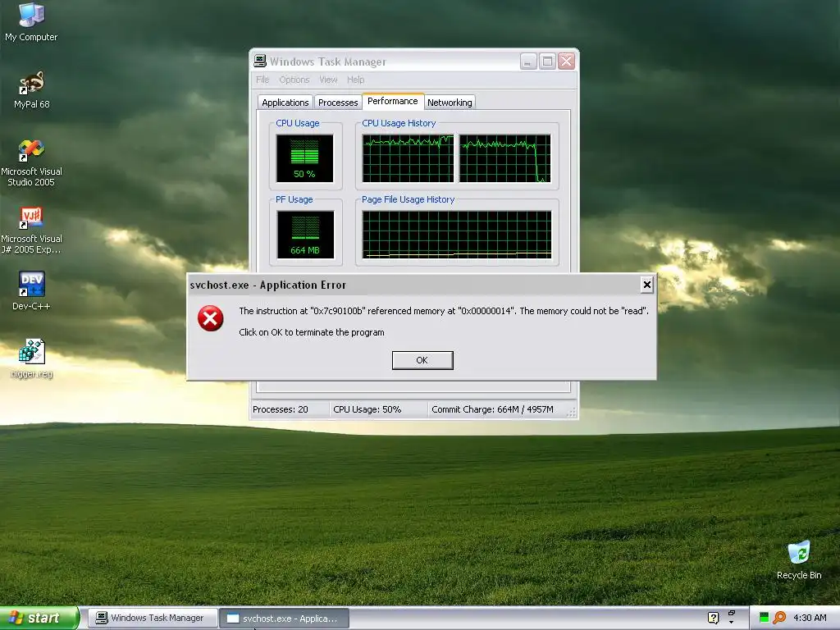Open the Help menu in Task Manager
Image resolution: width=840 pixels, height=630 pixels.
356,80
